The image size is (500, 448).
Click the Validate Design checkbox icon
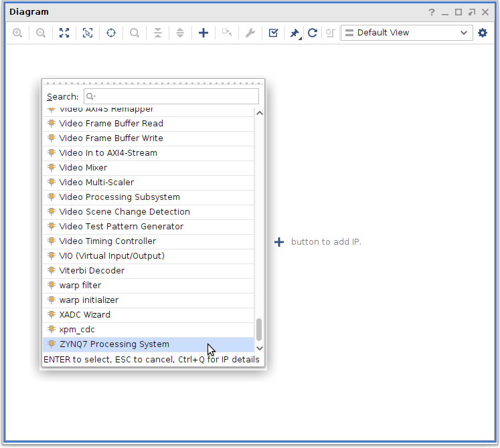273,33
